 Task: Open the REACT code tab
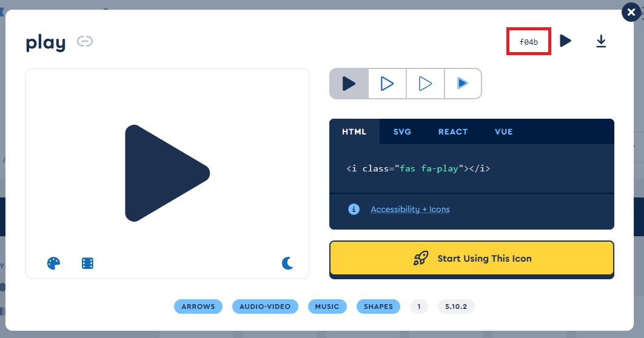(453, 131)
